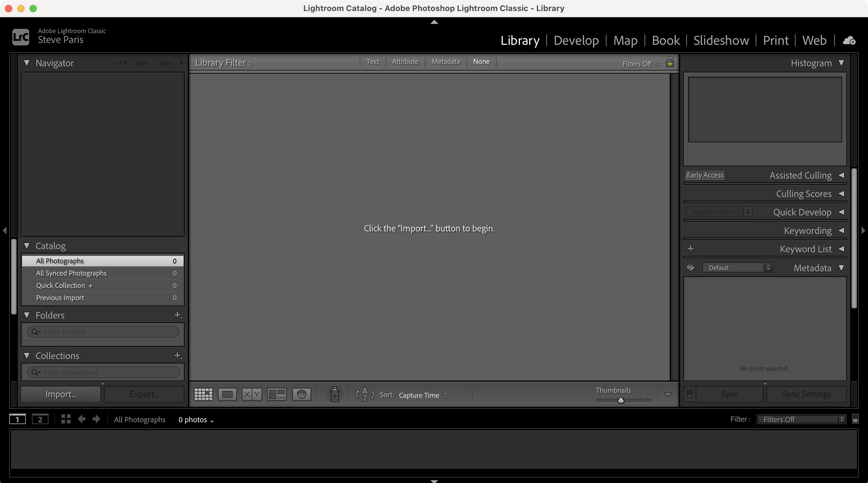The image size is (868, 483).
Task: Switch to the Develop module
Action: click(x=576, y=41)
